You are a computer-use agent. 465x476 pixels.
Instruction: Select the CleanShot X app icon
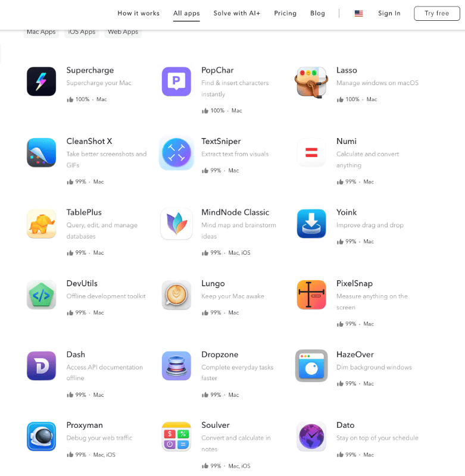tap(41, 152)
